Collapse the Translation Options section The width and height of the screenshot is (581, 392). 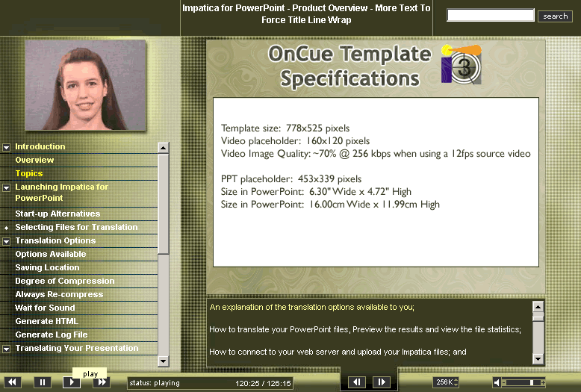pos(6,241)
